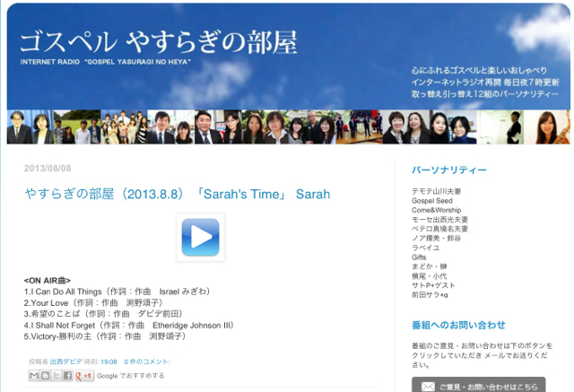Click the ゴスペル やすらぎの部屋 header title

(158, 43)
